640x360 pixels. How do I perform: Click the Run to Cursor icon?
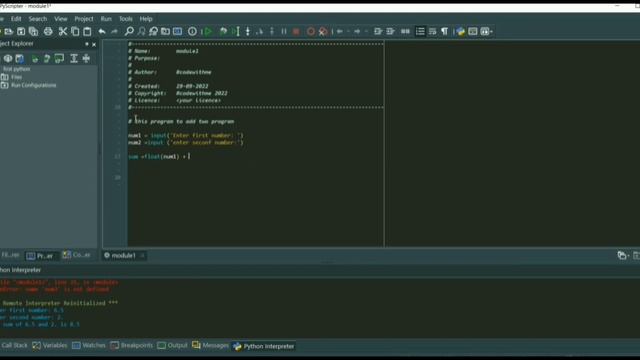pos(236,31)
